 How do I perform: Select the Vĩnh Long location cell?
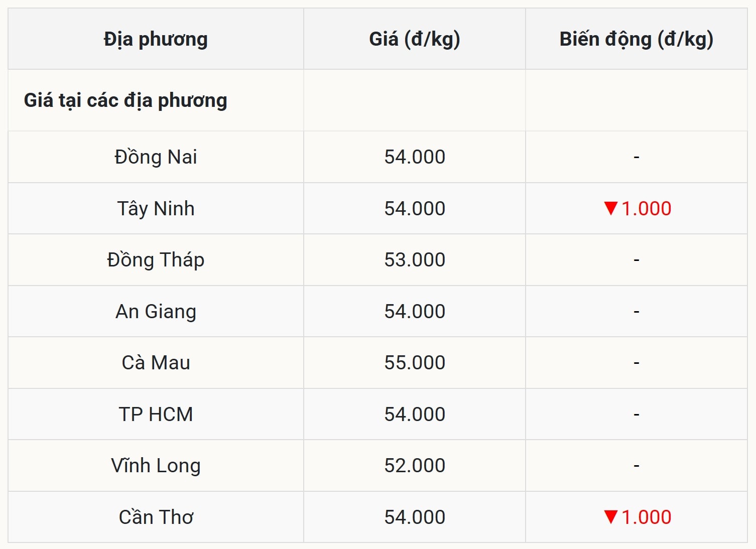pos(156,466)
